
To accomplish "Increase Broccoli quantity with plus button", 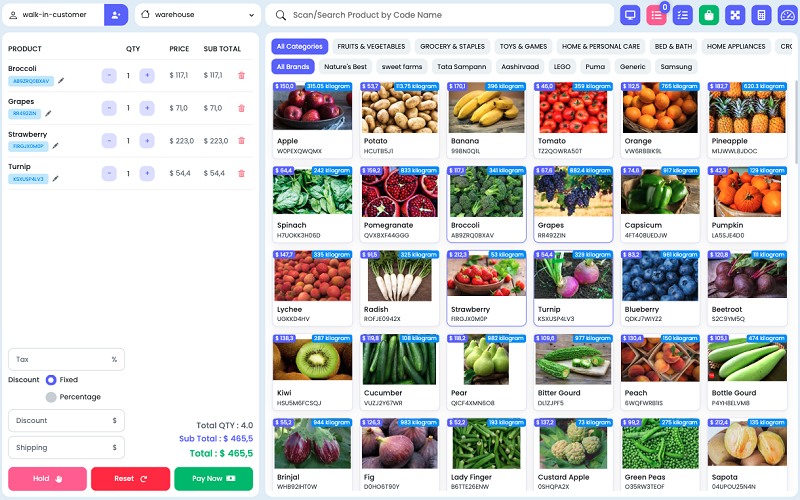I will click(x=147, y=76).
